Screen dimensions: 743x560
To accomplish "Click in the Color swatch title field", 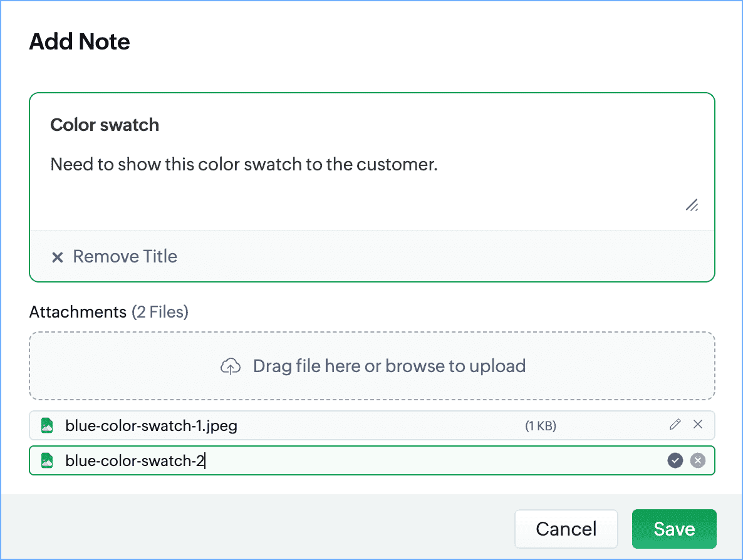I will point(105,125).
